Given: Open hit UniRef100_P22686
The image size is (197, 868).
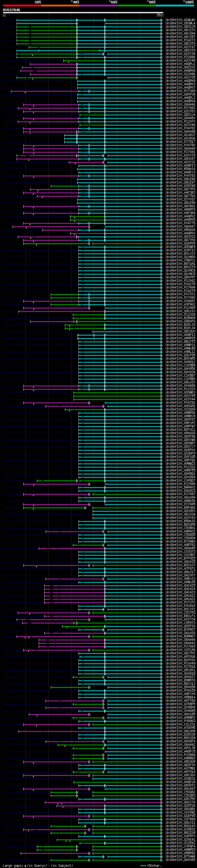Looking at the screenshot, I should click(180, 57).
